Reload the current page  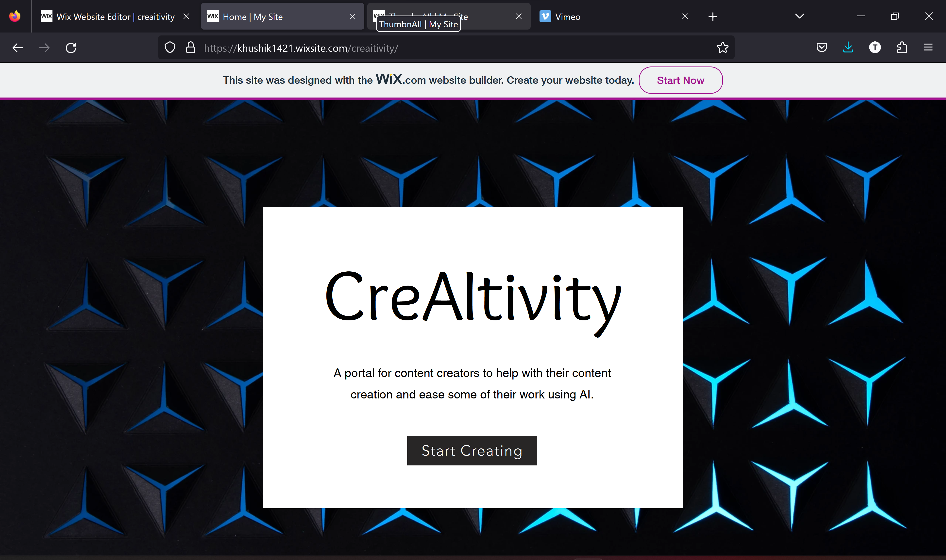pos(71,48)
